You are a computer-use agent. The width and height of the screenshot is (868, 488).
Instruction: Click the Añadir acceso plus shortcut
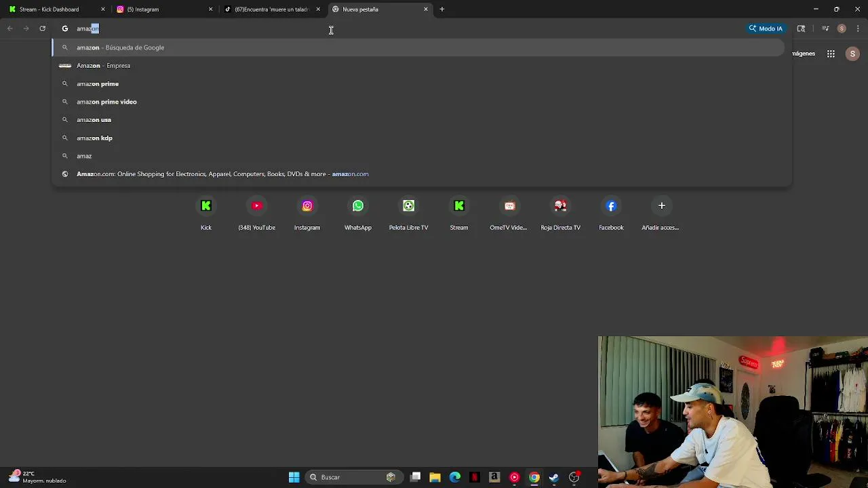[661, 213]
